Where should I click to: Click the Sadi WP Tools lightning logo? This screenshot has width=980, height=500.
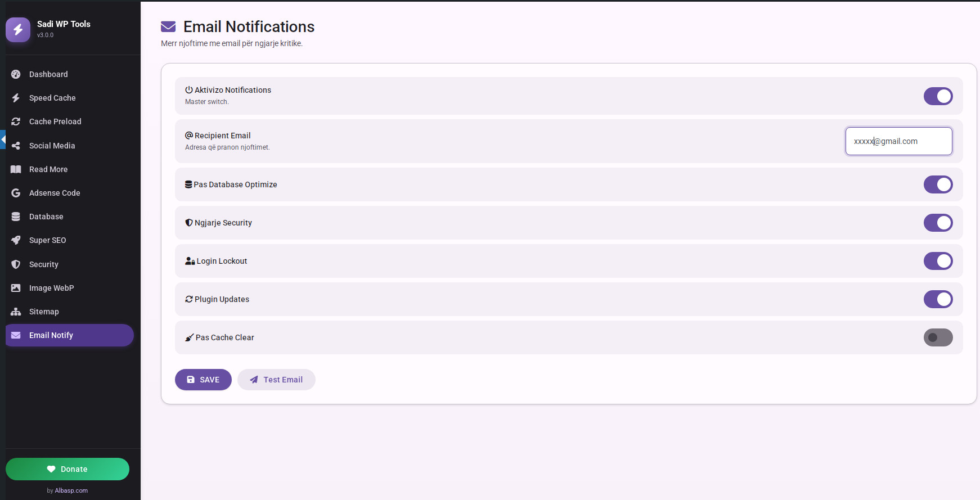(18, 29)
